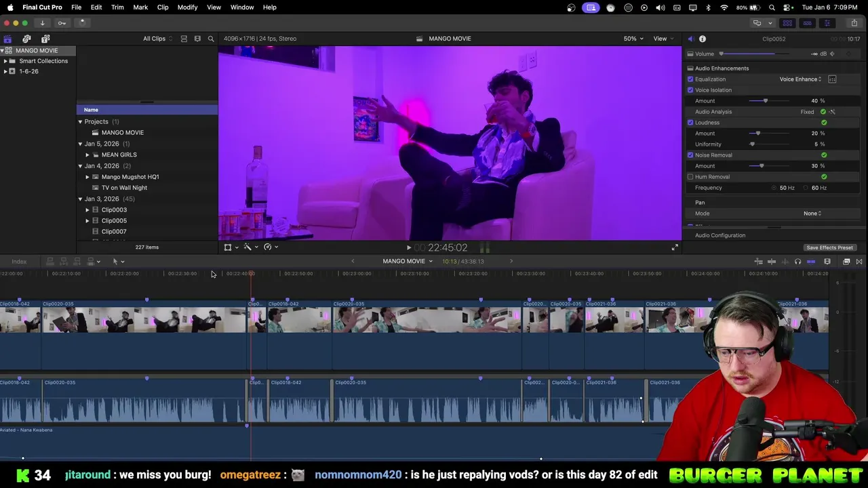Open the All Clips filter dropdown
This screenshot has height=488, width=868.
pyautogui.click(x=157, y=39)
